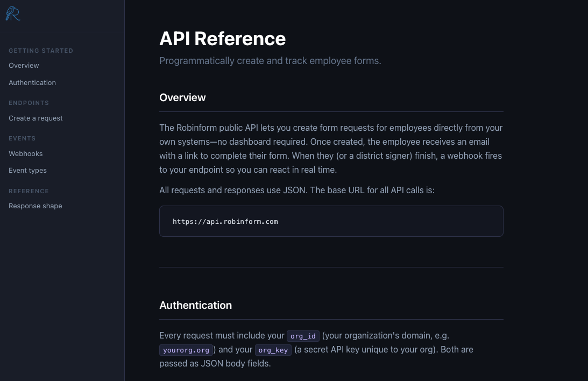The height and width of the screenshot is (381, 588).
Task: Click the org_id inline code
Action: [x=303, y=336]
